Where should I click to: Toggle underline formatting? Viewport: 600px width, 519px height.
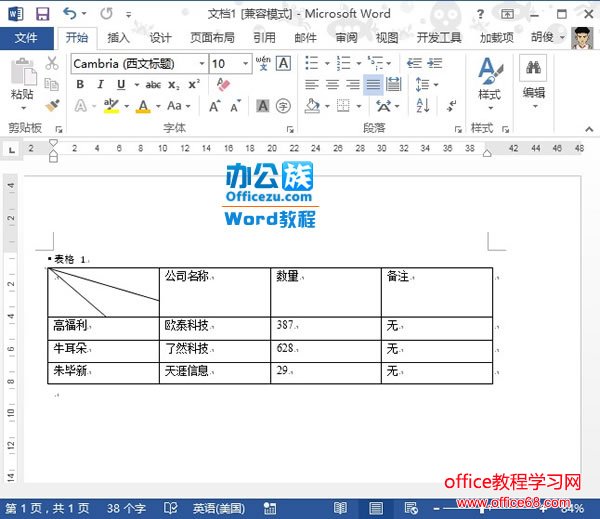(x=121, y=84)
